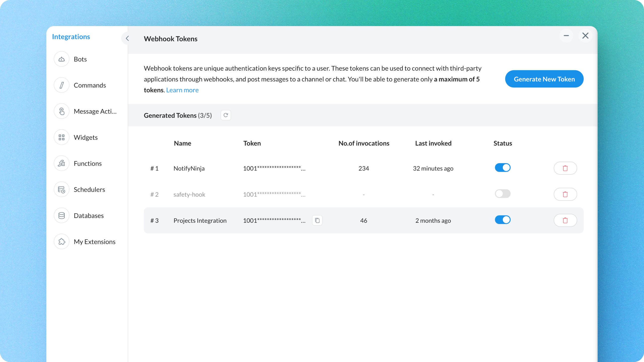Enable the safety-hook token toggle
The image size is (644, 362).
coord(502,194)
